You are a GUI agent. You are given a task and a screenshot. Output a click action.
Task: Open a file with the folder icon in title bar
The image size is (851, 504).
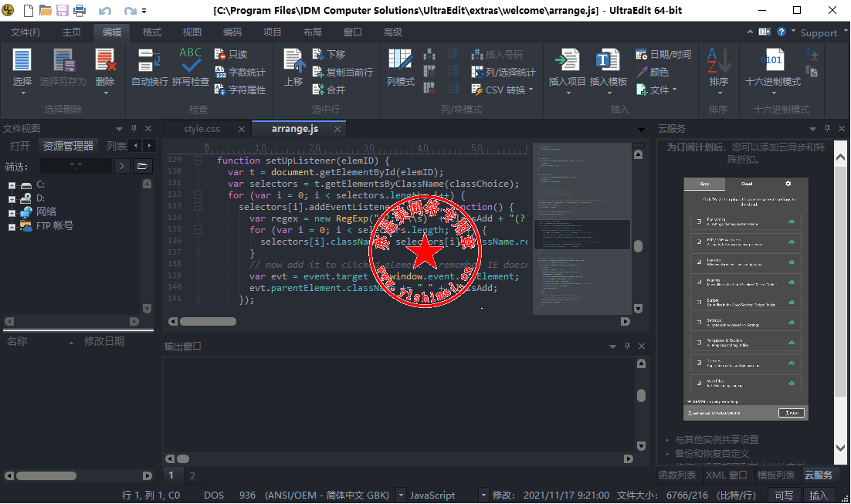(45, 10)
